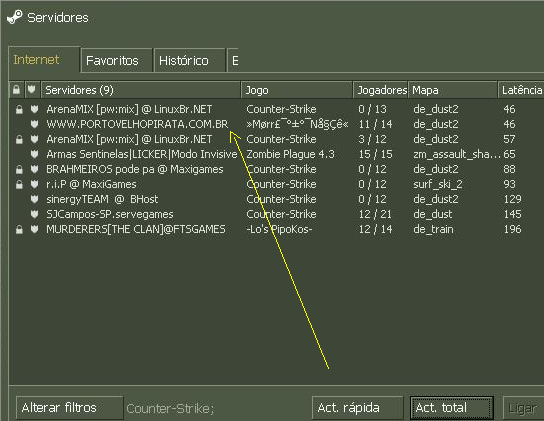Open the partially visible E tab

tap(233, 61)
